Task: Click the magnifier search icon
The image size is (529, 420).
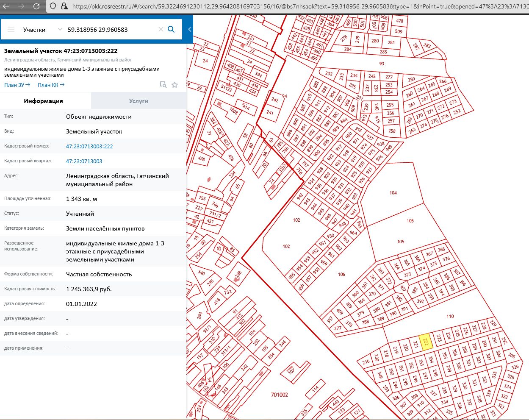Action: [171, 29]
